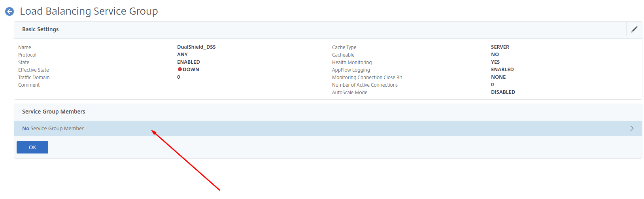Click the AppFlow Logging ENABLED value

(x=502, y=70)
